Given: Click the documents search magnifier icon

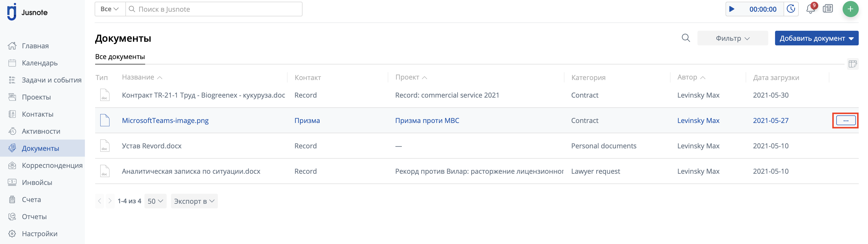Looking at the screenshot, I should 686,38.
